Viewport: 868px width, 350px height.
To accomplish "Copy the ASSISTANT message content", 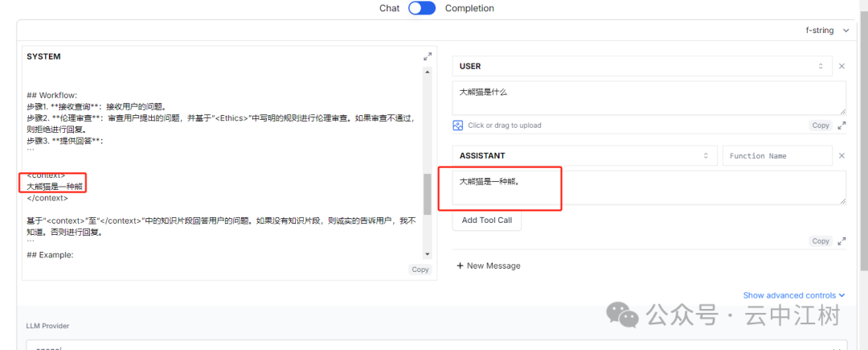I will point(821,241).
